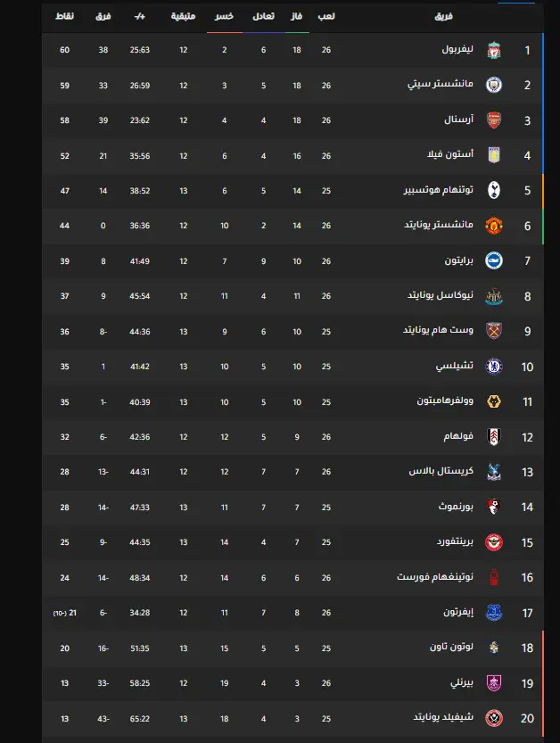Open the Aston Villa crest icon

tap(494, 155)
